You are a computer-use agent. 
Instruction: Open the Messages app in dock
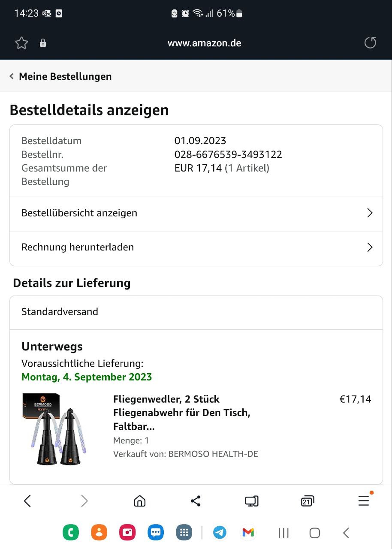coord(156,533)
